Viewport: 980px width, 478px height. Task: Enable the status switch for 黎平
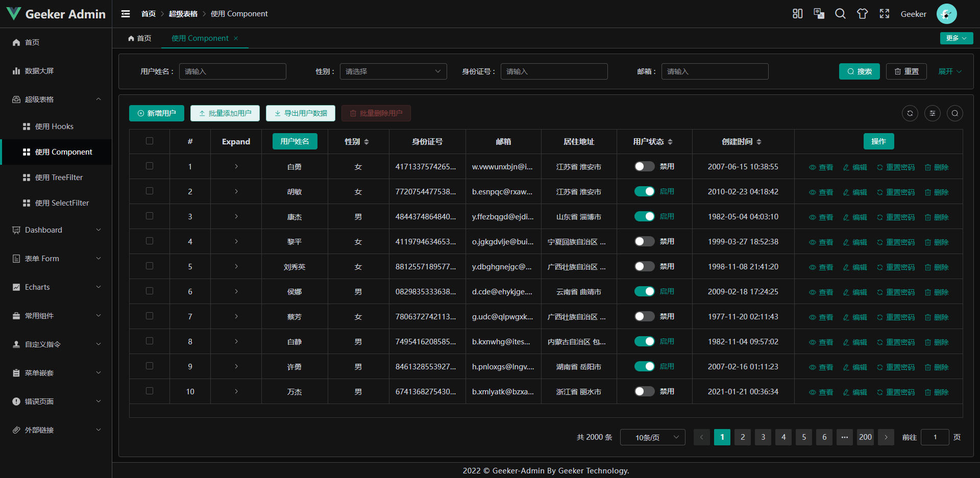tap(644, 241)
